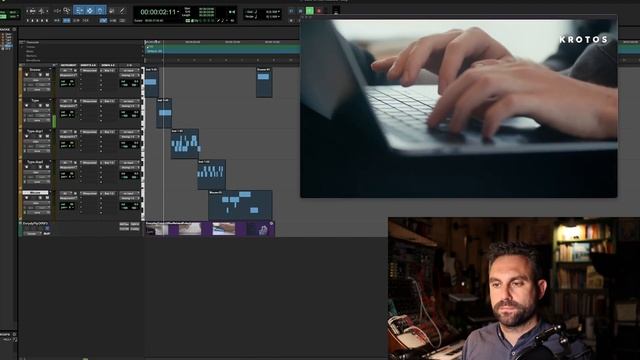The height and width of the screenshot is (360, 640).
Task: Click the Timecode ruler name
Action: pyautogui.click(x=33, y=42)
